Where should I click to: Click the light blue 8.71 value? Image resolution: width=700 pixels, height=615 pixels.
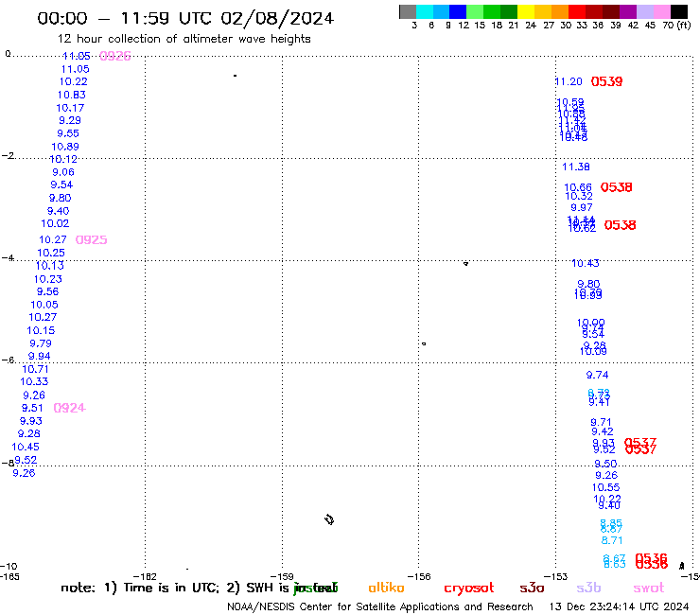612,540
